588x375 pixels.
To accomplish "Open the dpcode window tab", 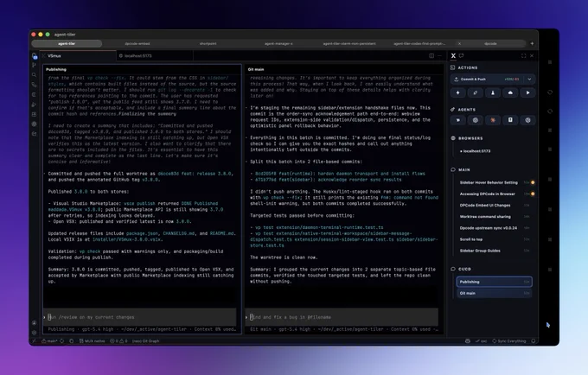I will pyautogui.click(x=490, y=44).
